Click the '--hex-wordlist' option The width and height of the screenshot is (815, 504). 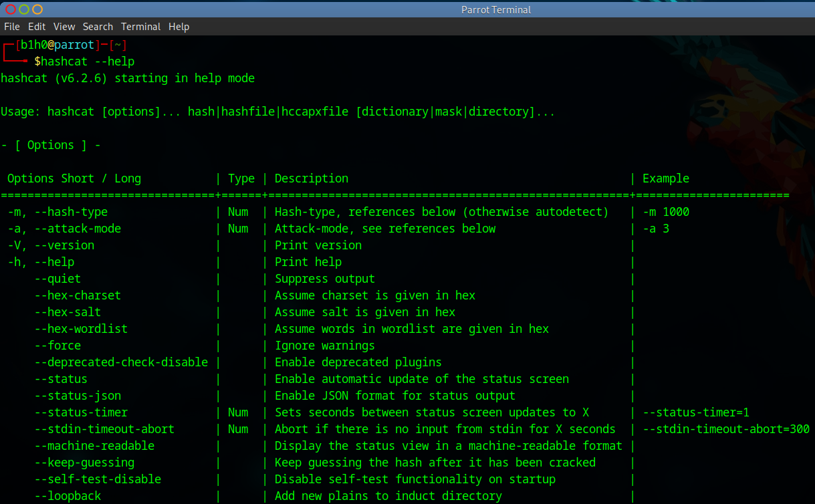(x=81, y=329)
